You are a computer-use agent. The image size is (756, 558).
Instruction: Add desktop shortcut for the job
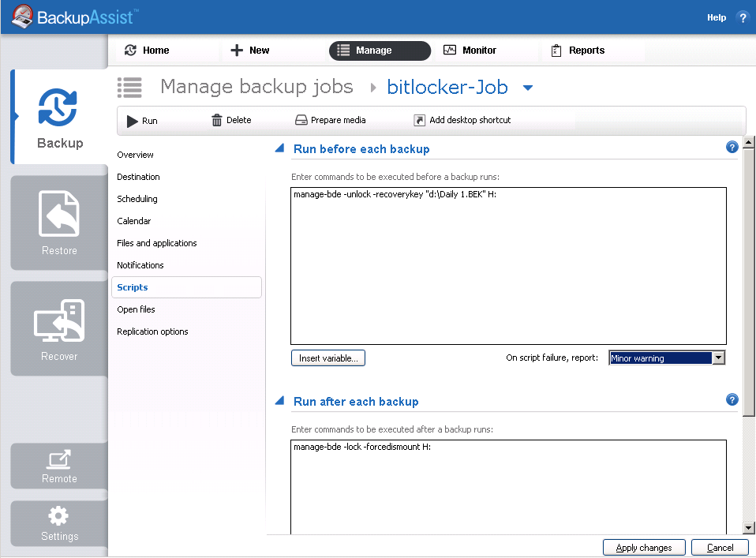point(462,120)
